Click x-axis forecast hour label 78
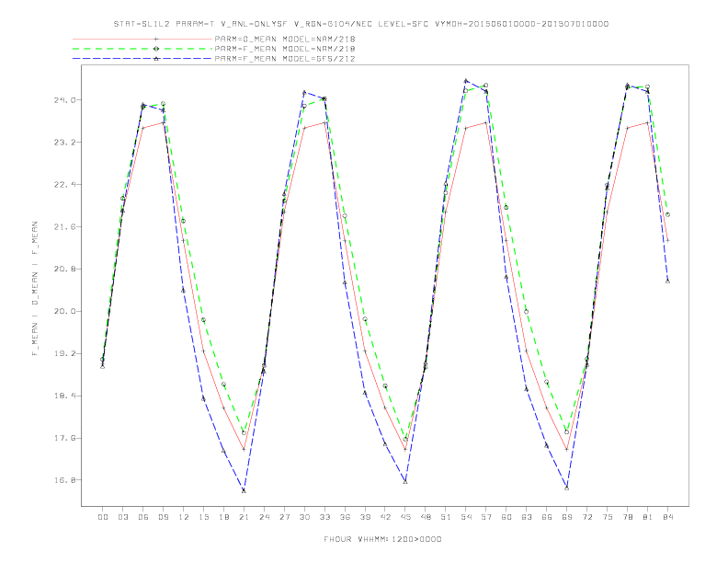 (x=627, y=517)
